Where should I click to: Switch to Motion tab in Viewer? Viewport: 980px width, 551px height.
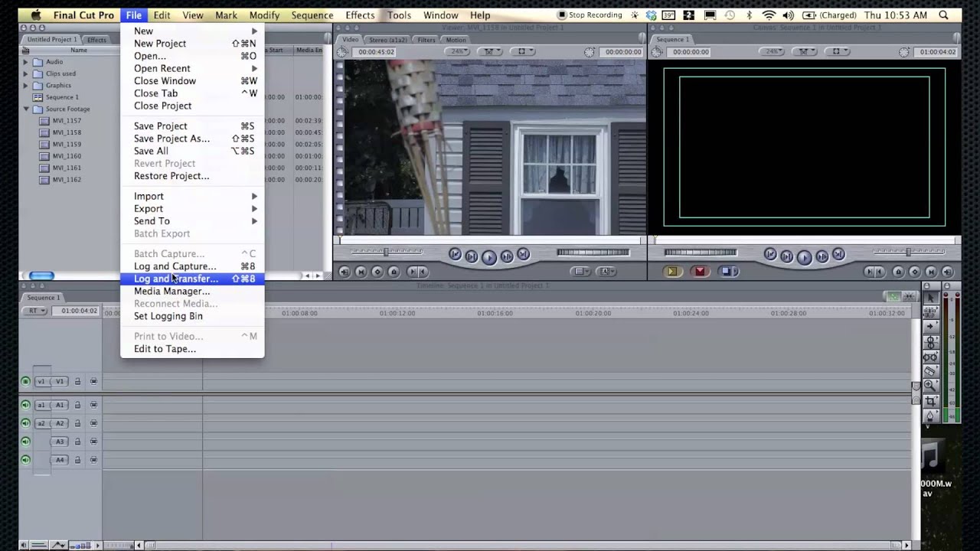pos(456,40)
